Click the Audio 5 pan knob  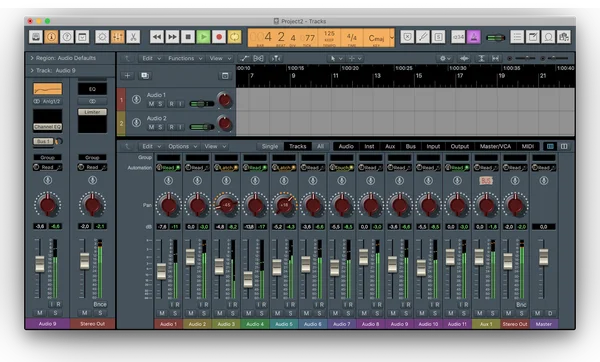click(284, 205)
